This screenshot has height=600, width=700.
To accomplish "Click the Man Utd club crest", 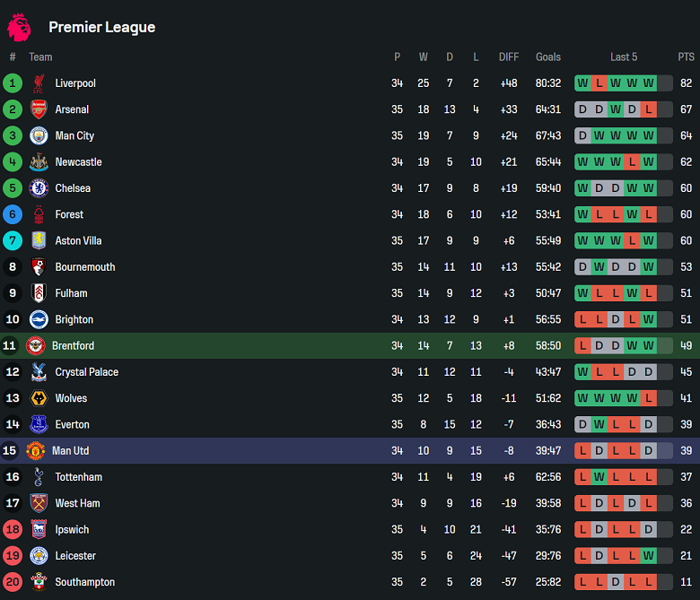I will click(x=36, y=450).
